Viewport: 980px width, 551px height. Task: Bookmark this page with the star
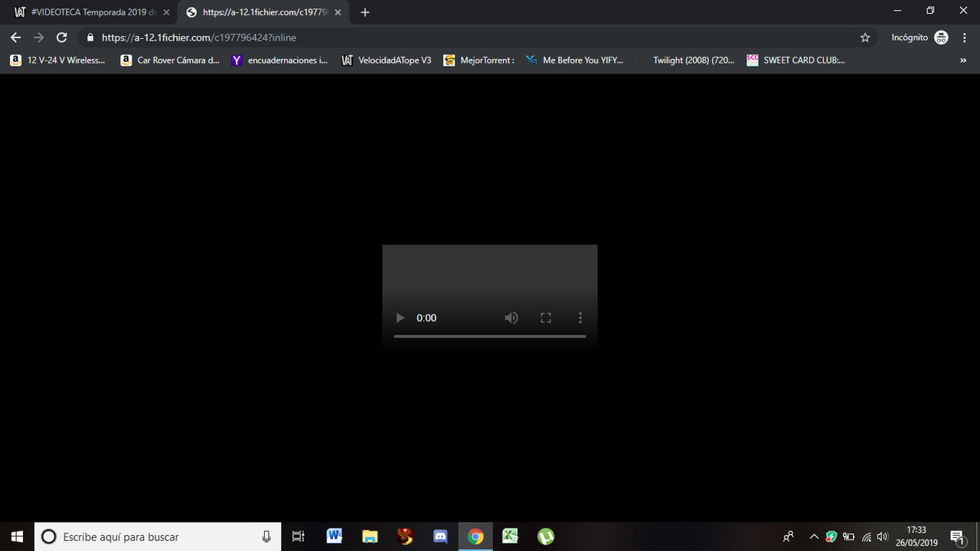[x=865, y=37]
